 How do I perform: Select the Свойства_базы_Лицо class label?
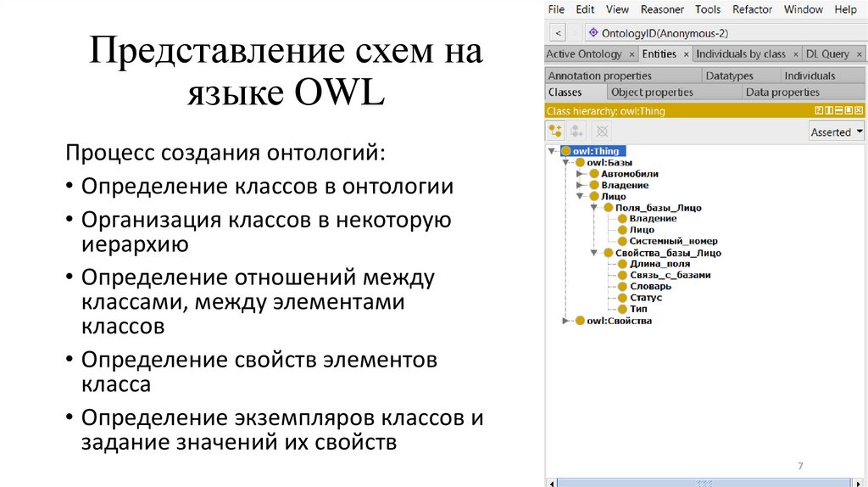[x=668, y=253]
